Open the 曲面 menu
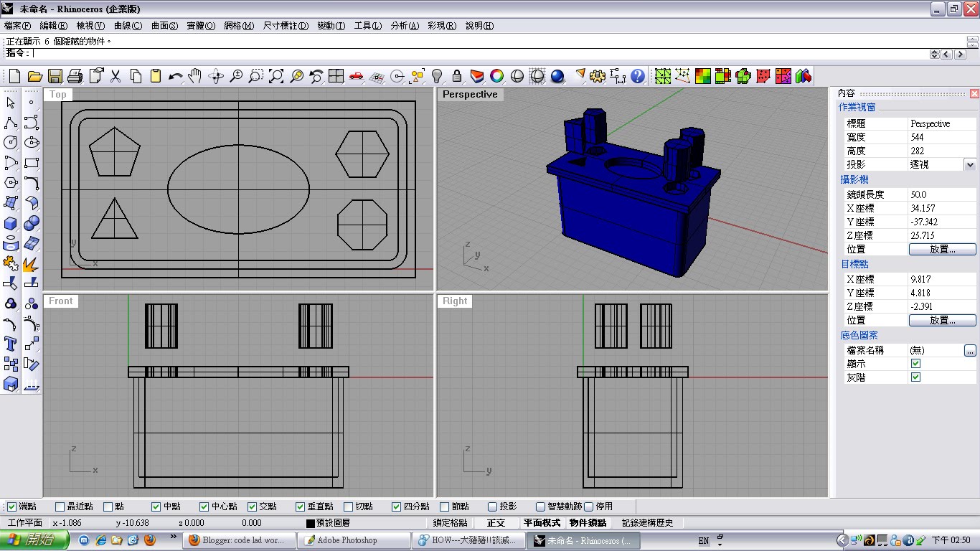 (165, 26)
